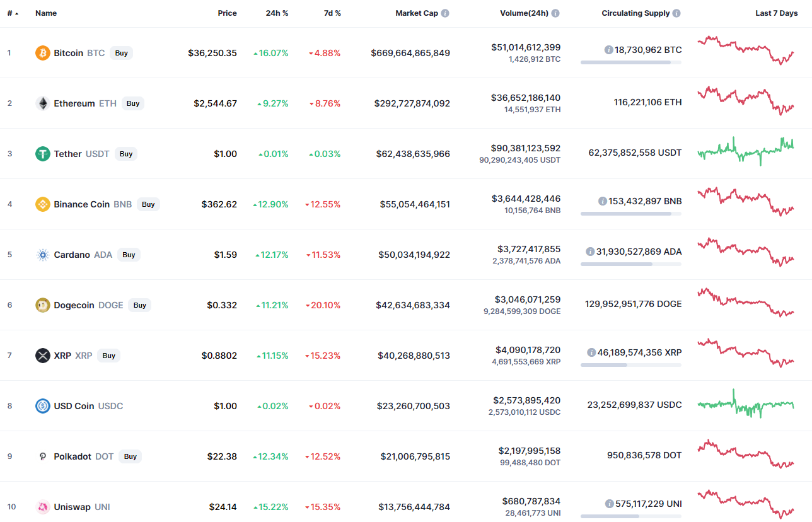
Task: Sort by the Price column header
Action: pyautogui.click(x=227, y=13)
